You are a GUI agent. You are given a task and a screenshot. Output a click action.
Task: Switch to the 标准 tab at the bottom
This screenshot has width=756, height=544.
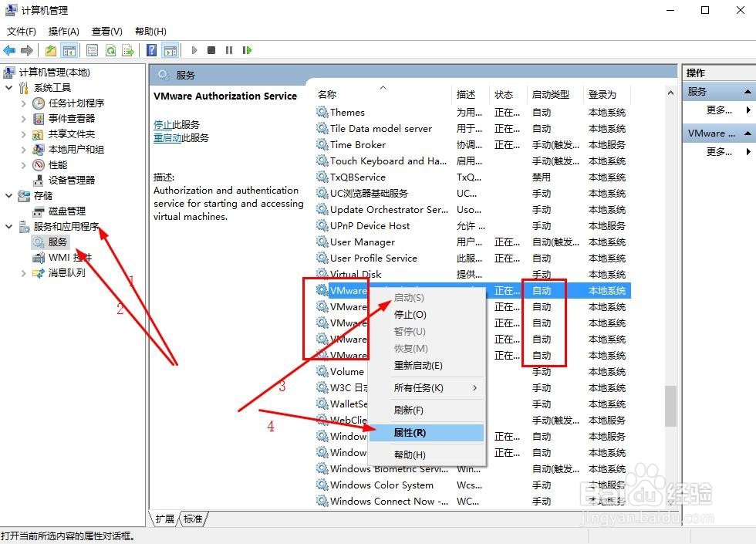192,519
